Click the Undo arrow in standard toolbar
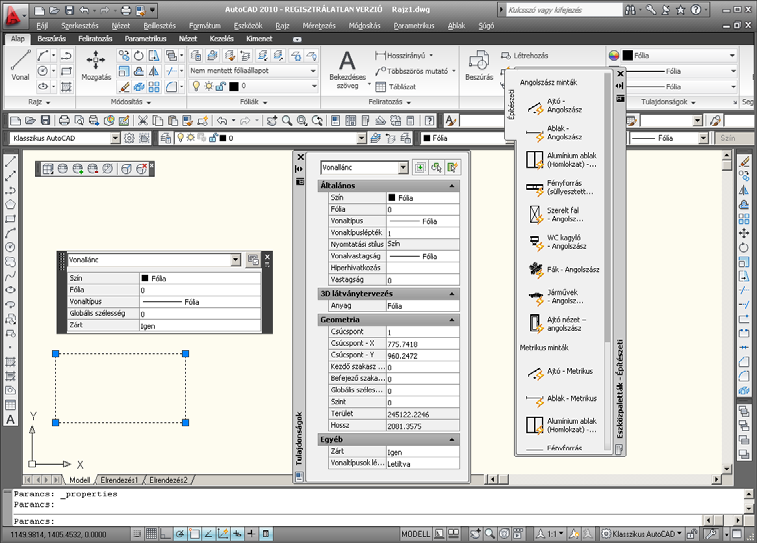 (x=222, y=121)
